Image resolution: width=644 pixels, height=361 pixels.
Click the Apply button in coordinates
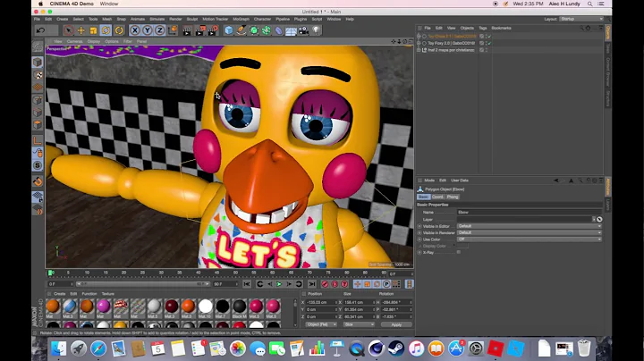click(396, 324)
